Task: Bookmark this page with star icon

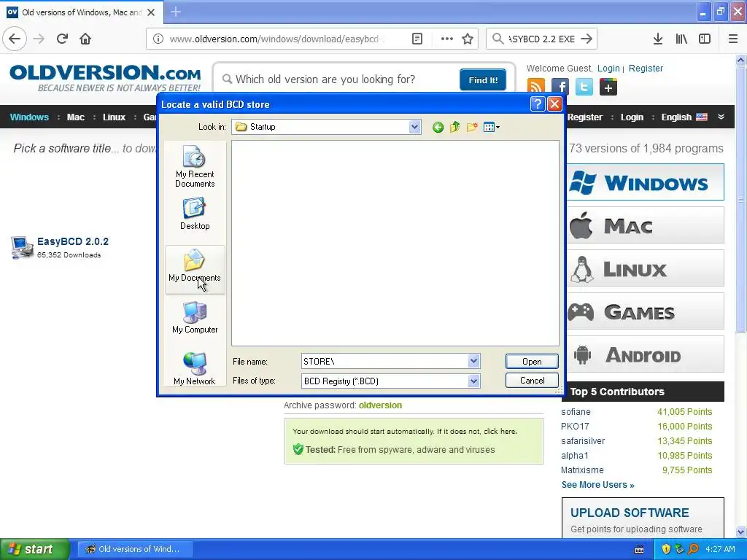Action: [468, 39]
